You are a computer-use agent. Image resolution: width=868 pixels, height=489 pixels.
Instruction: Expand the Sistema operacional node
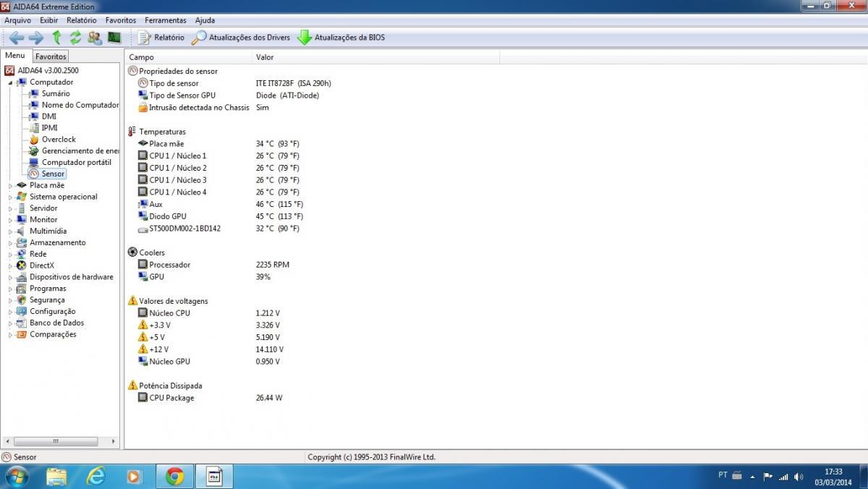tap(10, 197)
